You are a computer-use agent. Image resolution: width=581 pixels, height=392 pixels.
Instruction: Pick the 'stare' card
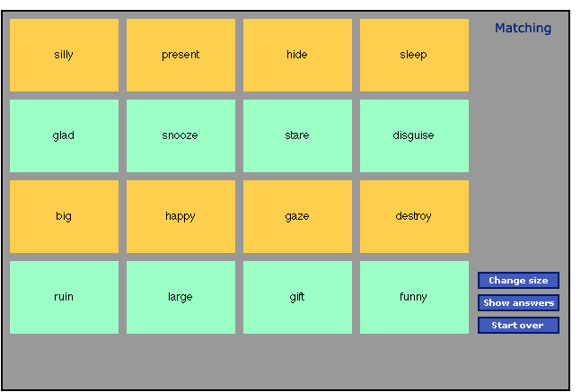(x=297, y=135)
